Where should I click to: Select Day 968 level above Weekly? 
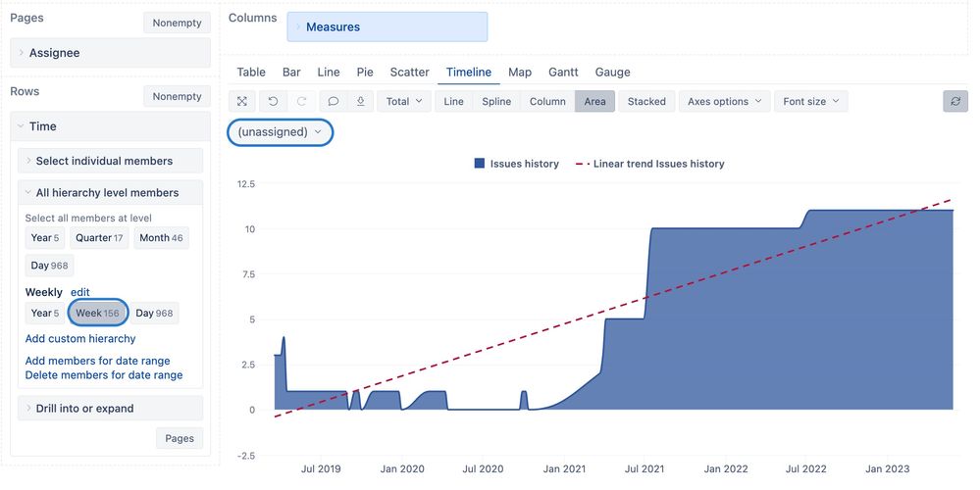click(49, 266)
